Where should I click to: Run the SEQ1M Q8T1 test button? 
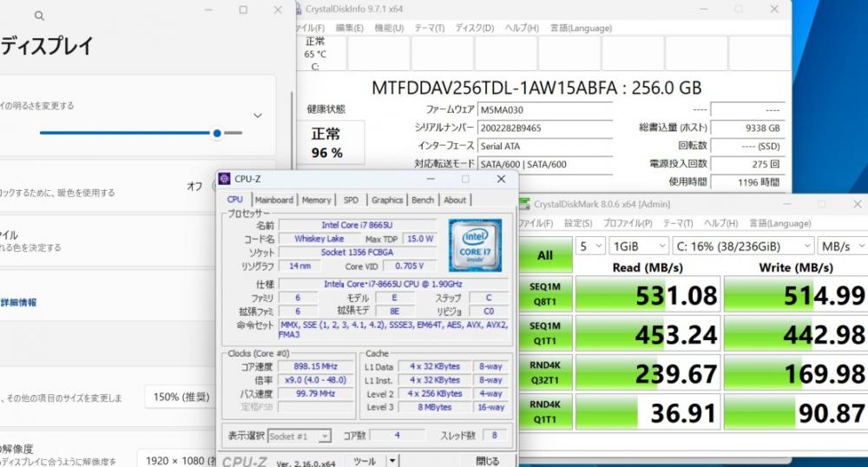[x=545, y=293]
